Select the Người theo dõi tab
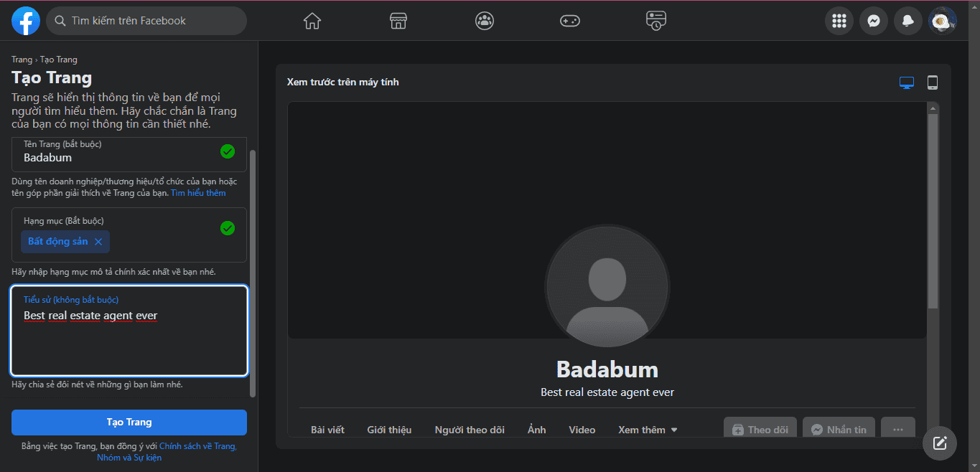The image size is (980, 472). [x=470, y=430]
